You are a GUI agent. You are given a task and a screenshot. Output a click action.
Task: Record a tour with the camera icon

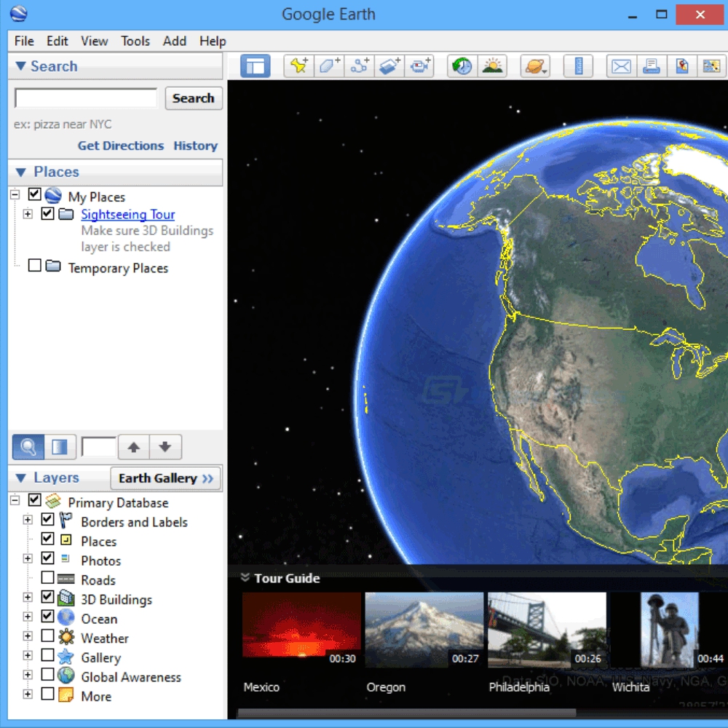click(x=420, y=66)
